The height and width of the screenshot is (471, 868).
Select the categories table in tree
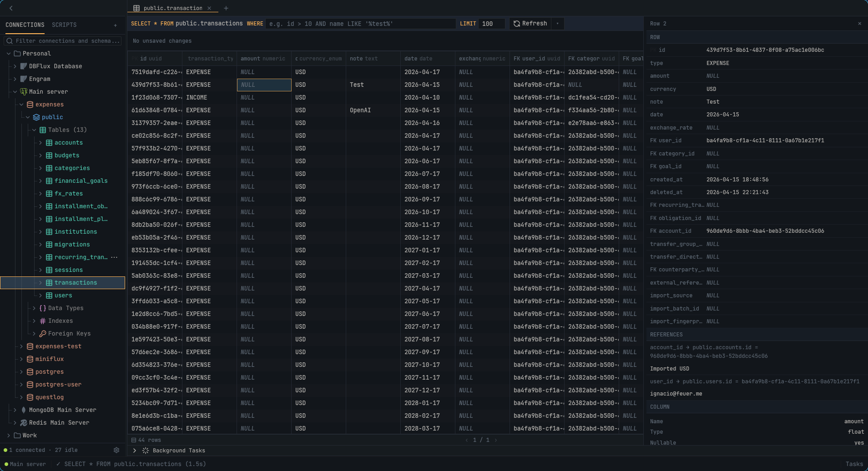72,168
